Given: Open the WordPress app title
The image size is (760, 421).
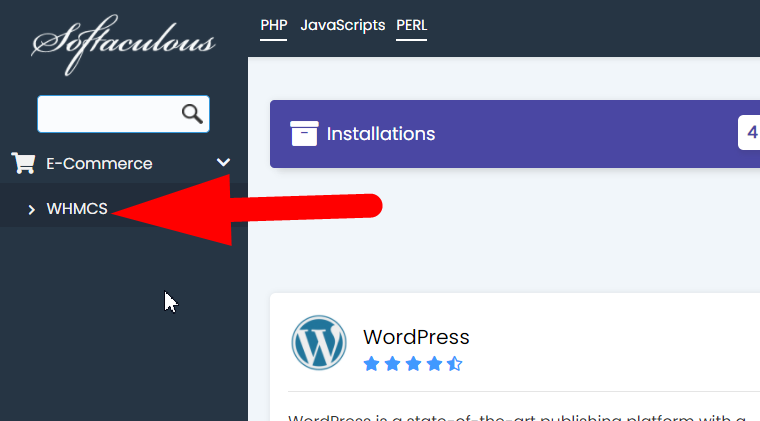Looking at the screenshot, I should [416, 337].
